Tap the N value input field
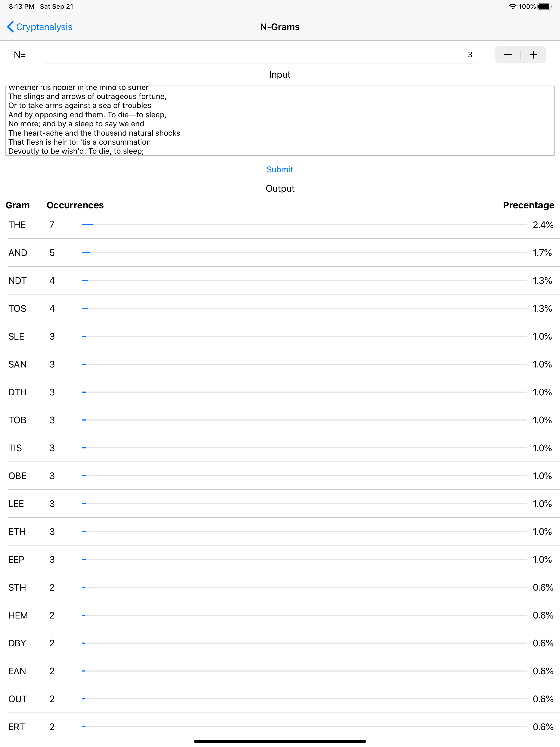 tap(260, 55)
